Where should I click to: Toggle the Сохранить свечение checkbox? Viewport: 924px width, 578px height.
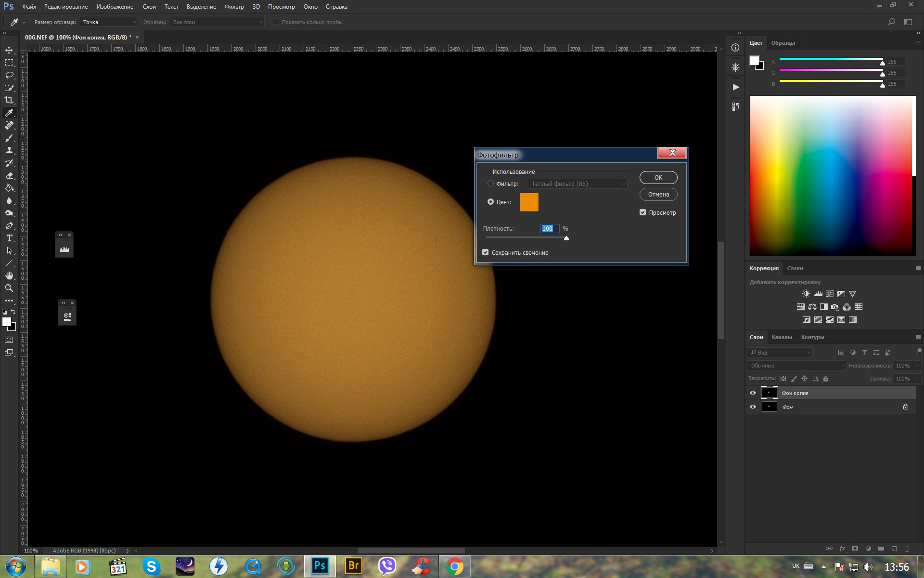point(486,252)
